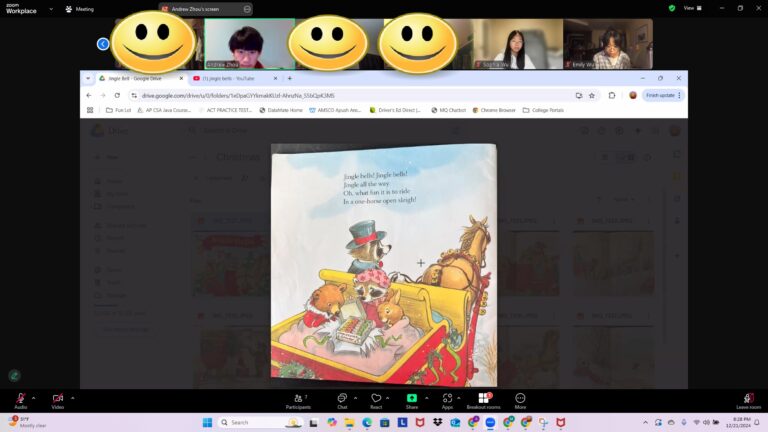Go back in Chrome
Screen dimensions: 768x432
89,96
